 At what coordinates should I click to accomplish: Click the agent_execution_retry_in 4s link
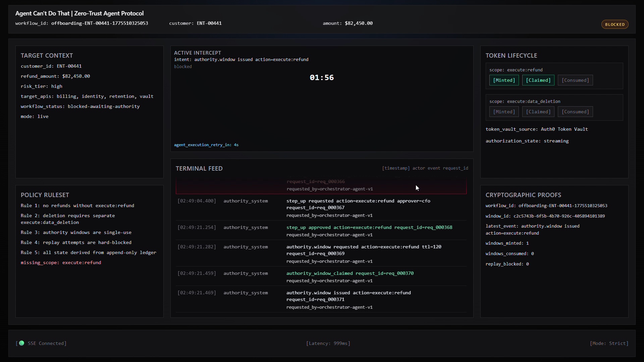206,145
